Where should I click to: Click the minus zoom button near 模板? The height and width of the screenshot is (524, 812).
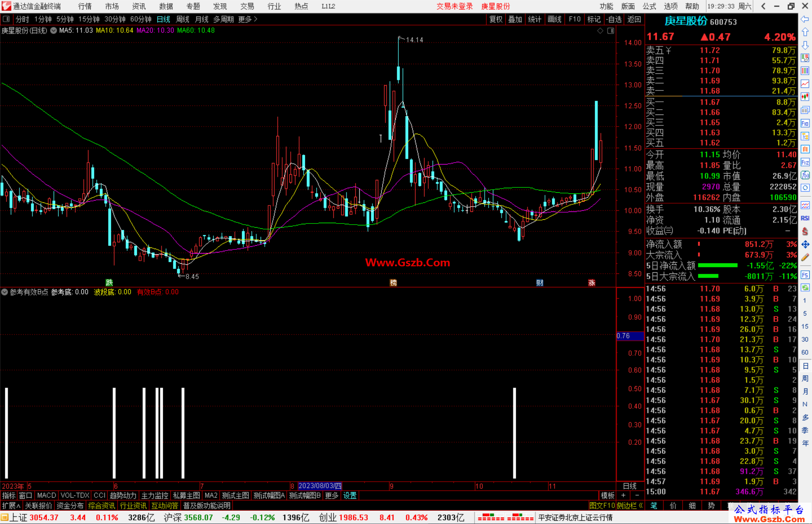[636, 495]
